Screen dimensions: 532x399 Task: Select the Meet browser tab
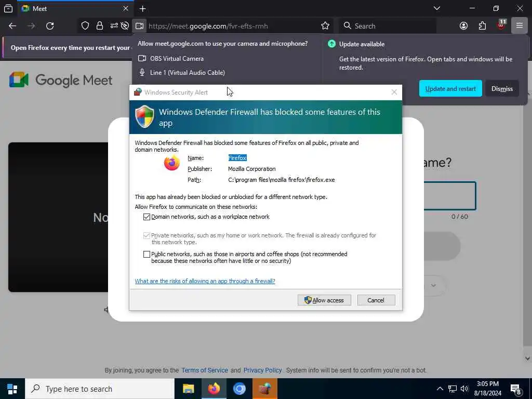click(75, 8)
